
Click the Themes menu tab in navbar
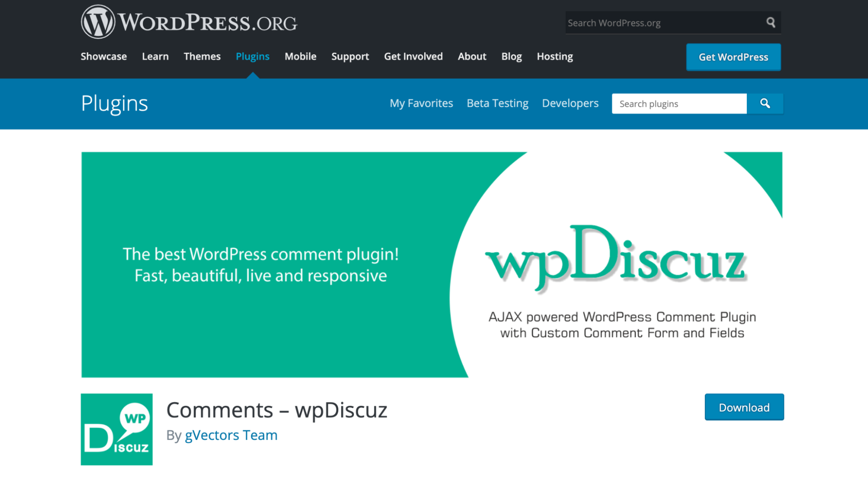pyautogui.click(x=202, y=56)
